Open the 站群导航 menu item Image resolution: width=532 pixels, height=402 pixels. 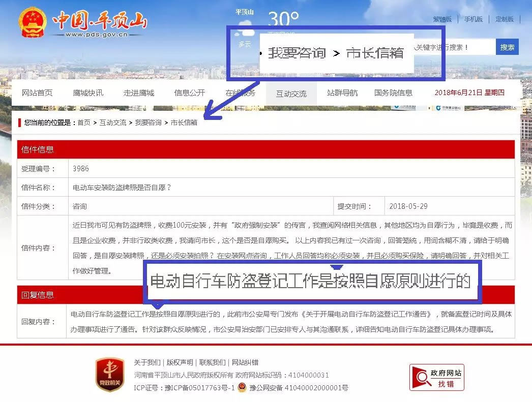point(342,92)
